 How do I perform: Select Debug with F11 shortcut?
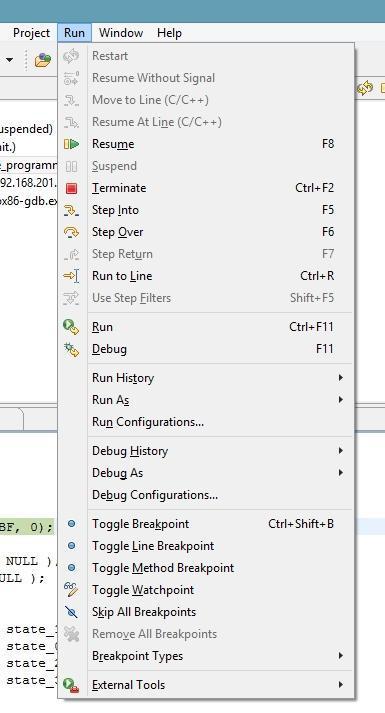[206, 349]
